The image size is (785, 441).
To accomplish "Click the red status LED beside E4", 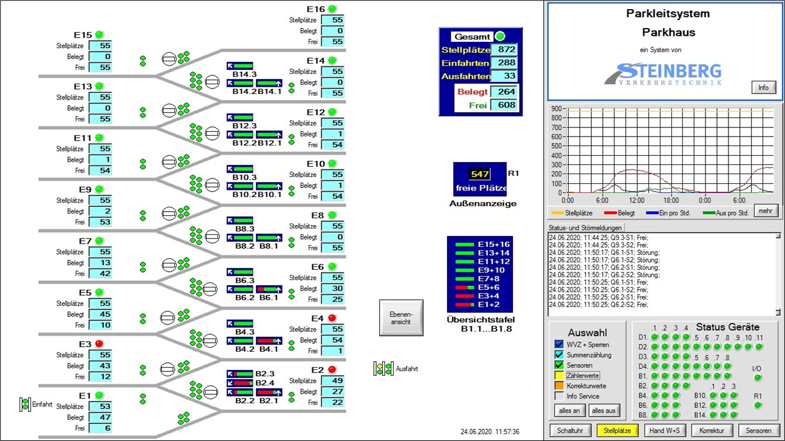I will pos(332,318).
